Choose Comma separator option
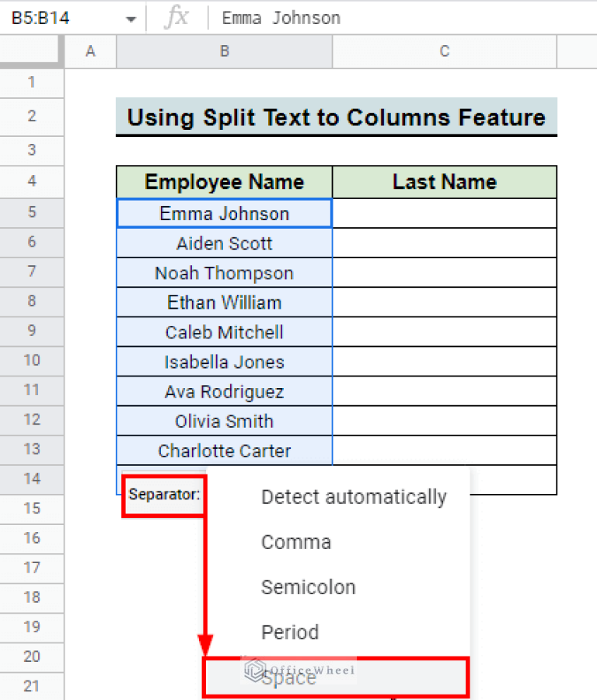The width and height of the screenshot is (597, 700). coord(296,542)
